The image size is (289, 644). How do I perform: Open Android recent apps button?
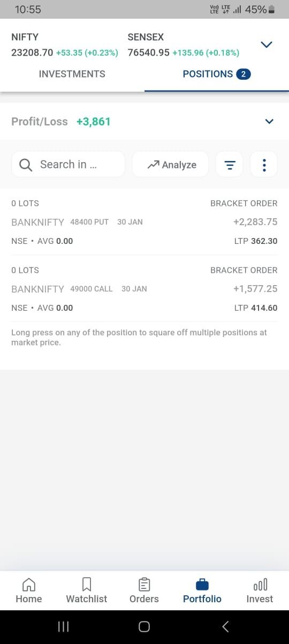63,626
